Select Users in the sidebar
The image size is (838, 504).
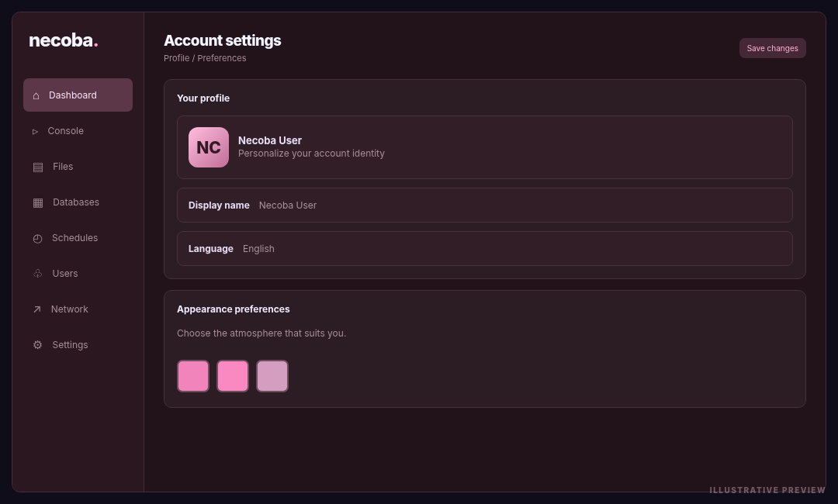click(78, 274)
